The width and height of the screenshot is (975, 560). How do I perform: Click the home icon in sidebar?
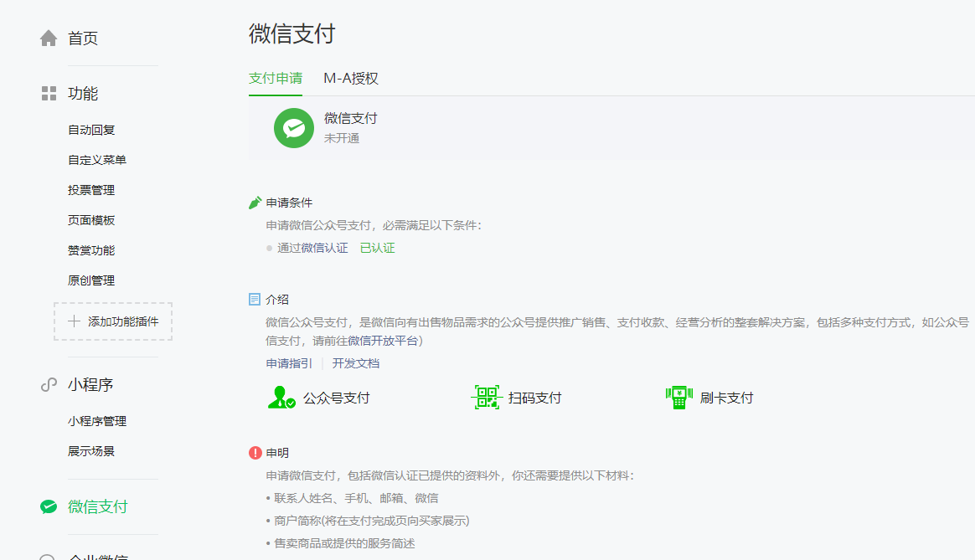point(49,38)
